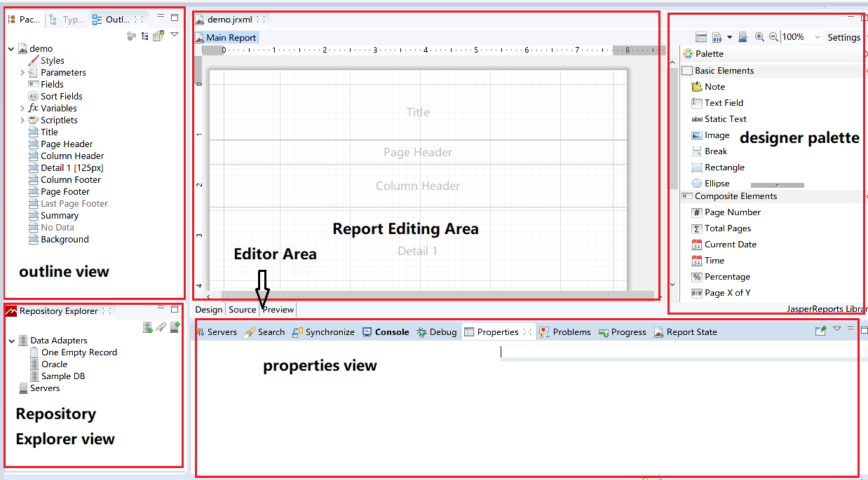Viewport: 868px width, 480px height.
Task: Expand the Parameters node in outline
Action: tap(22, 73)
